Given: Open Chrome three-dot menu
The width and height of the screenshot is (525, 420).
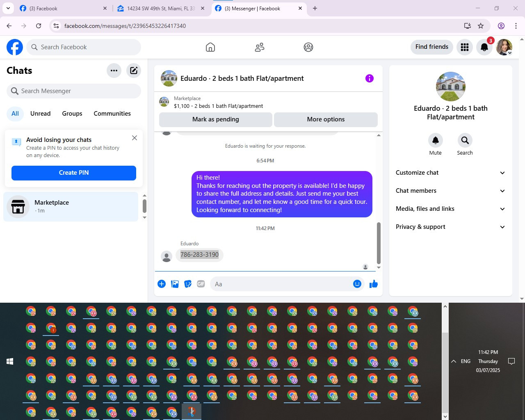Looking at the screenshot, I should tap(516, 26).
